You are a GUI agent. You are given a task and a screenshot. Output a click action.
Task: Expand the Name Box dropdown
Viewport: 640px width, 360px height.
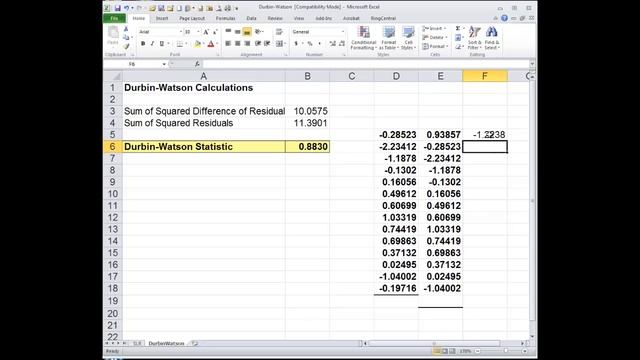pos(164,64)
